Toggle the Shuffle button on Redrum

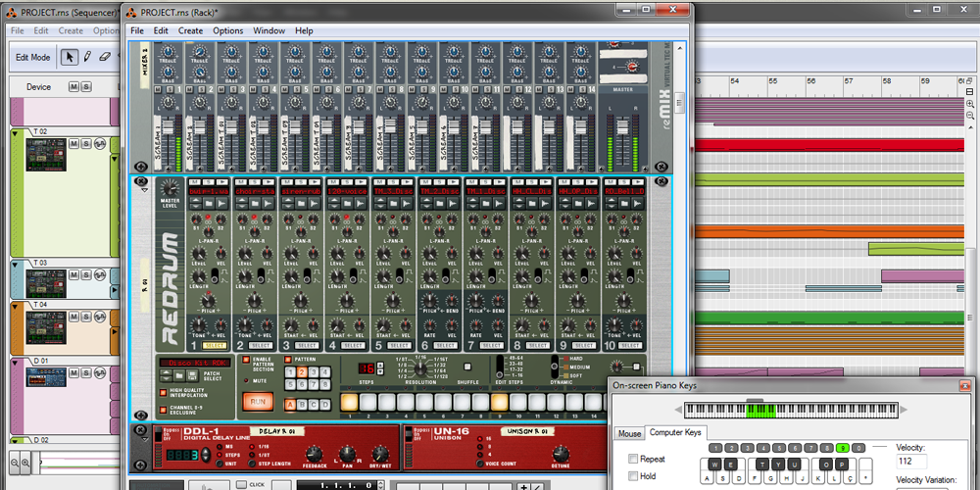467,367
